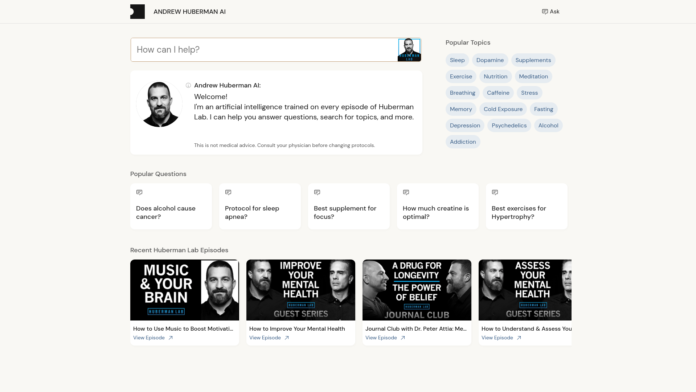
Task: Click the ANDREW HUBERMAN AI header title
Action: click(190, 12)
